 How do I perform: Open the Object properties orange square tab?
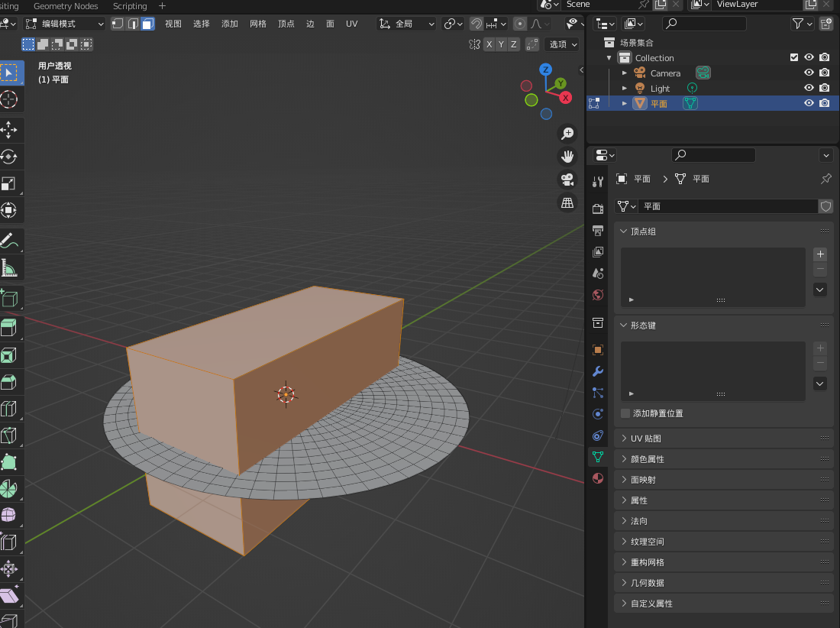598,350
